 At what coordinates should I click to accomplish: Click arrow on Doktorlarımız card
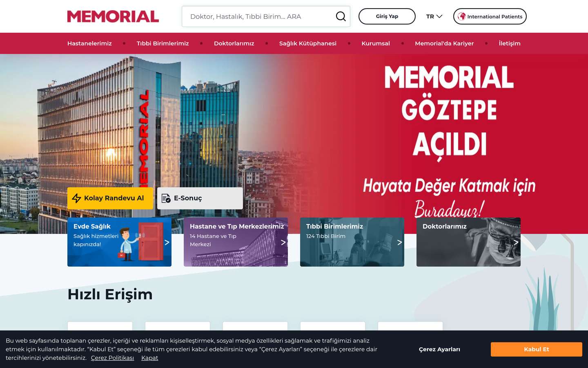point(516,242)
